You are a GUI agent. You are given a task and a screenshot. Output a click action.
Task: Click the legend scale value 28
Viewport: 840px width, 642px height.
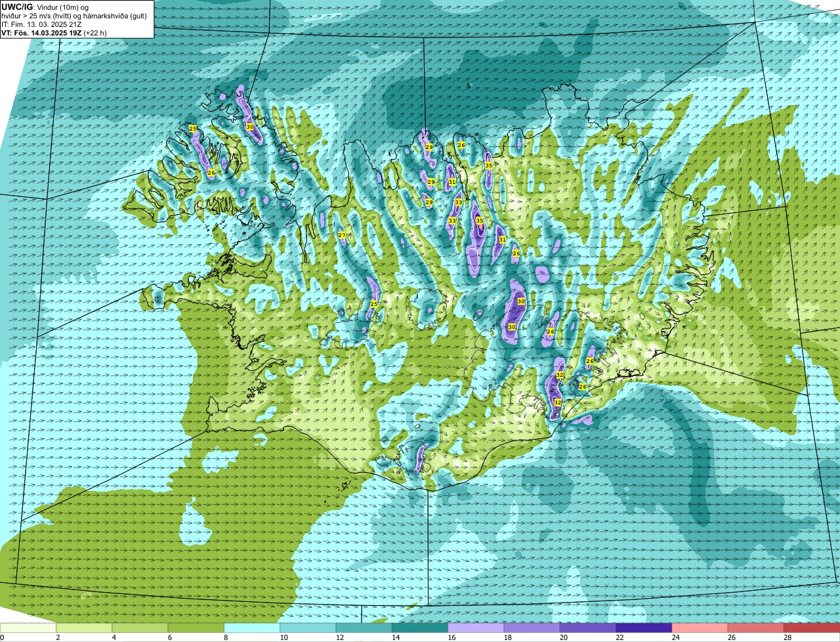[787, 637]
